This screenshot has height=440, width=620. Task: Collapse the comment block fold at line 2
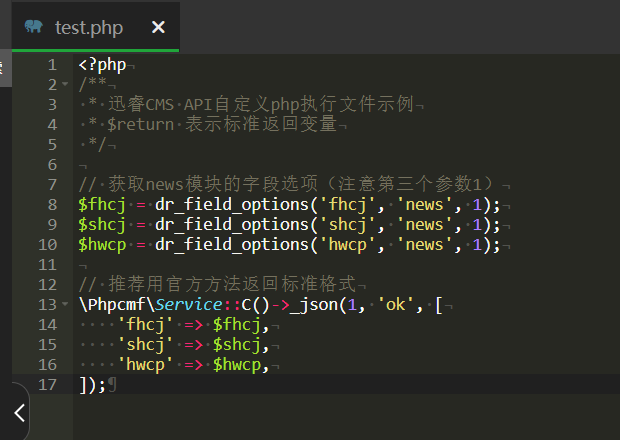click(65, 84)
